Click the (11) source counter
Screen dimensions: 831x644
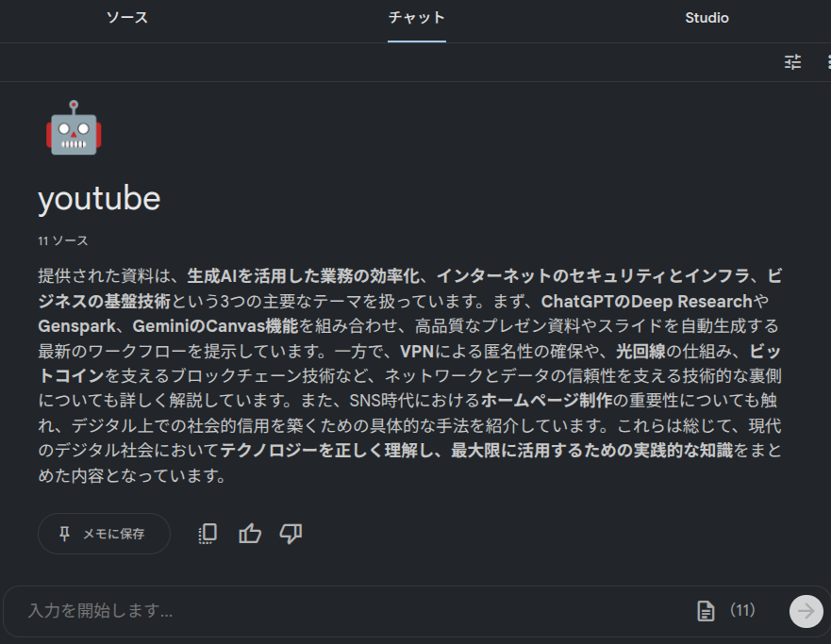point(742,611)
